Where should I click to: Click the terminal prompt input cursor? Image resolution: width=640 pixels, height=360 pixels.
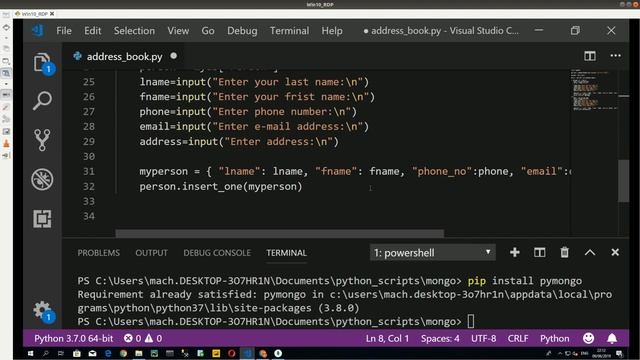pos(471,321)
